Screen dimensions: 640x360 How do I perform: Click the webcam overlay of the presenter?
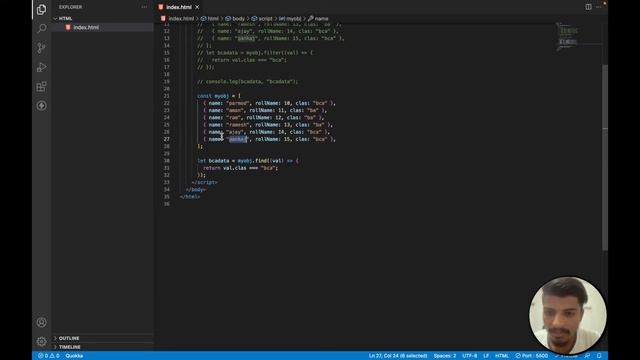(567, 315)
